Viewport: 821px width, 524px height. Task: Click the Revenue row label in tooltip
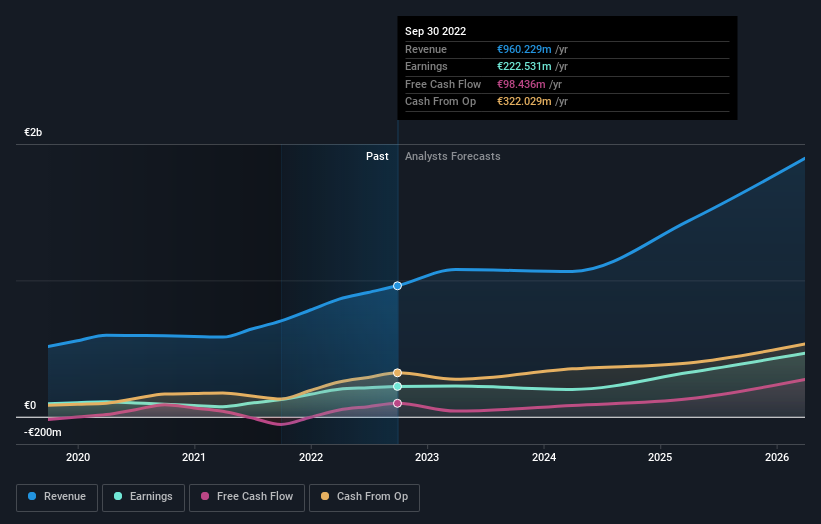tap(426, 49)
